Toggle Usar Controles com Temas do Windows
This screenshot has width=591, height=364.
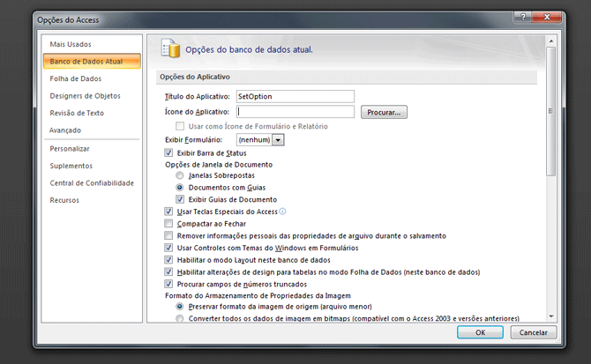(x=168, y=248)
